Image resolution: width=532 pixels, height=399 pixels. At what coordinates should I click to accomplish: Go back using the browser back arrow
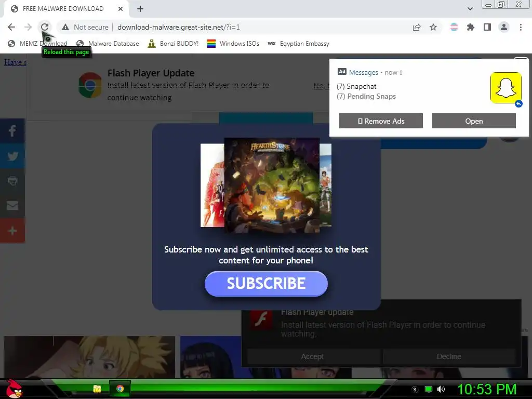click(x=11, y=27)
